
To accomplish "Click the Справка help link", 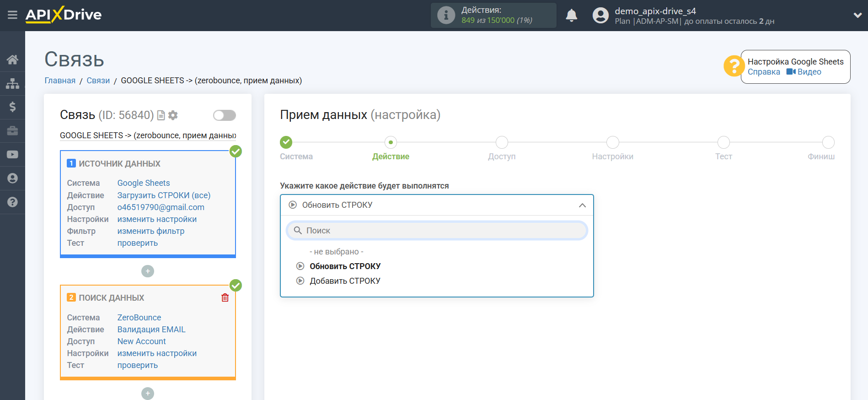I will point(764,72).
